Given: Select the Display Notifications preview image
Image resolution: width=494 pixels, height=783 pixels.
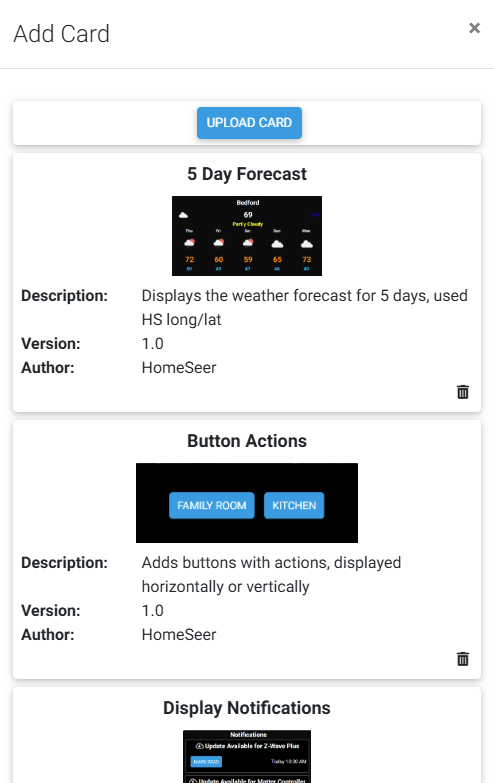Looking at the screenshot, I should click(247, 757).
